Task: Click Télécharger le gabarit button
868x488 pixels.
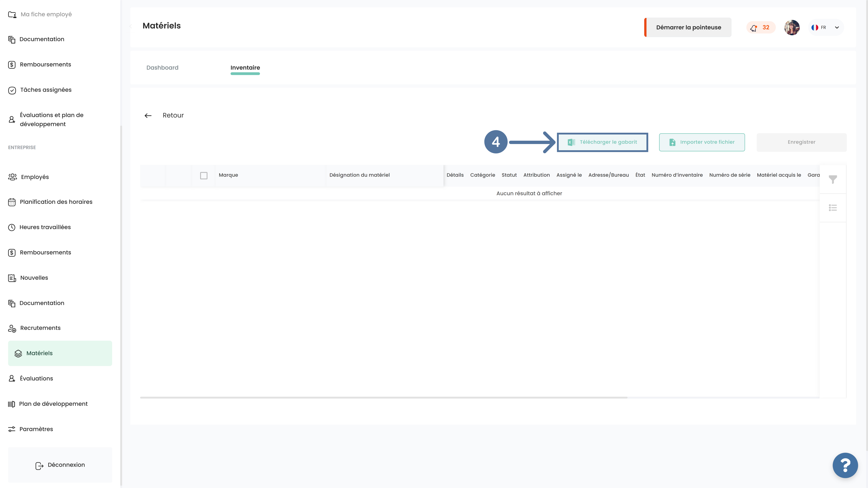Action: tap(603, 142)
